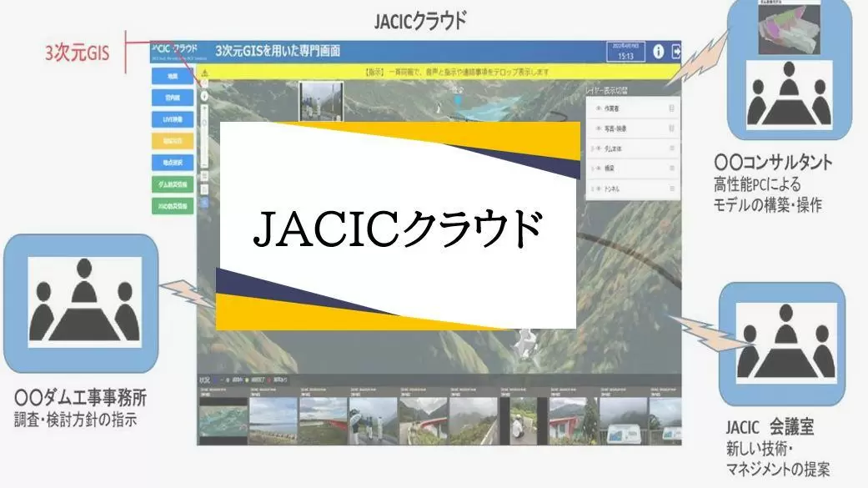The height and width of the screenshot is (488, 868).
Task: Click the ○○ダム工事事務所 label
Action: click(x=80, y=398)
